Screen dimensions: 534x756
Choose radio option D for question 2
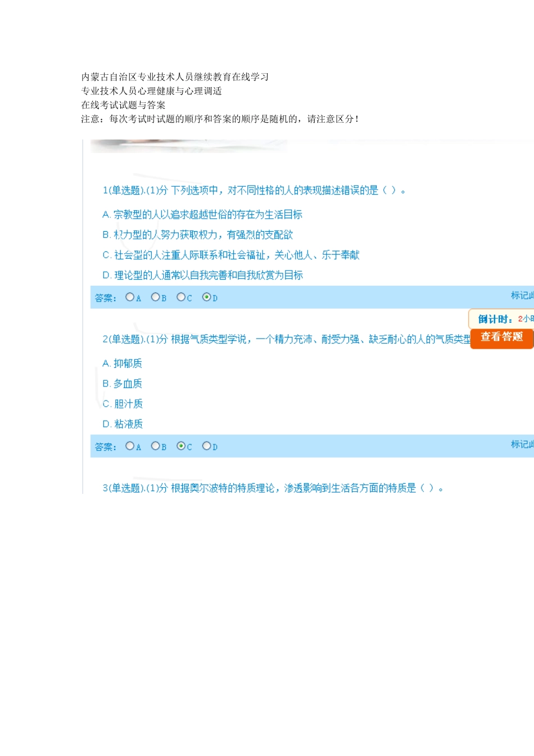[x=206, y=446]
